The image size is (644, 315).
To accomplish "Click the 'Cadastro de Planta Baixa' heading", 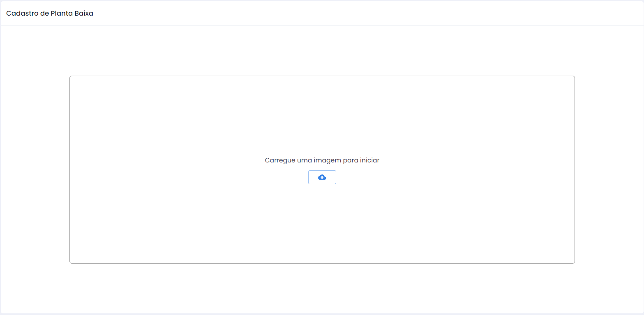I will [50, 13].
